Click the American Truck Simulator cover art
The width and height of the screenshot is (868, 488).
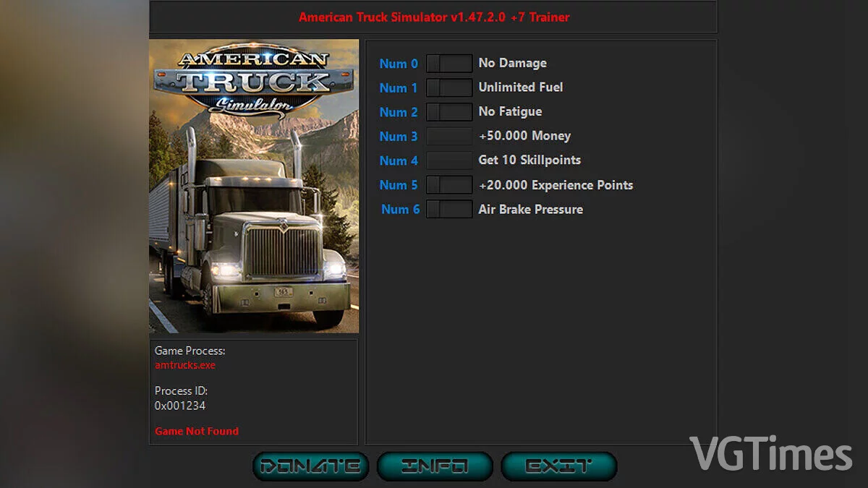[x=254, y=185]
